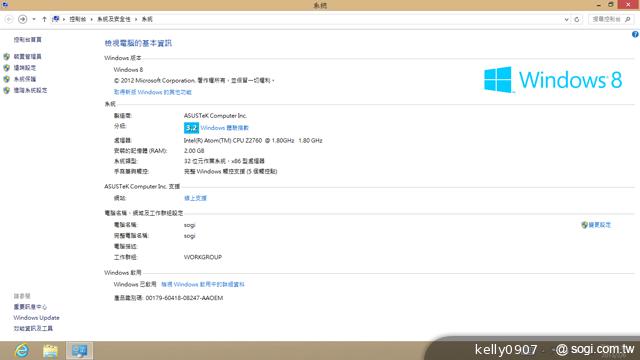Expand the arrow after 系統及安全性 in breadcrumb

click(x=136, y=19)
